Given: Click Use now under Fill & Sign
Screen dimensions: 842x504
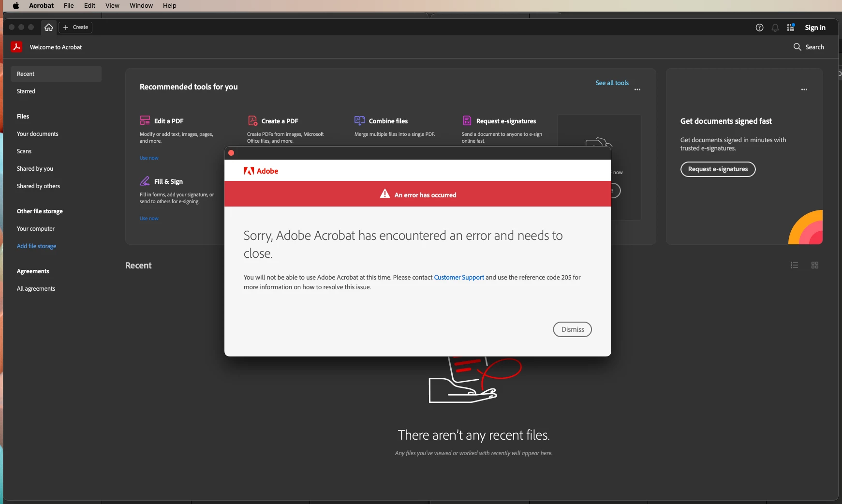Looking at the screenshot, I should click(149, 218).
